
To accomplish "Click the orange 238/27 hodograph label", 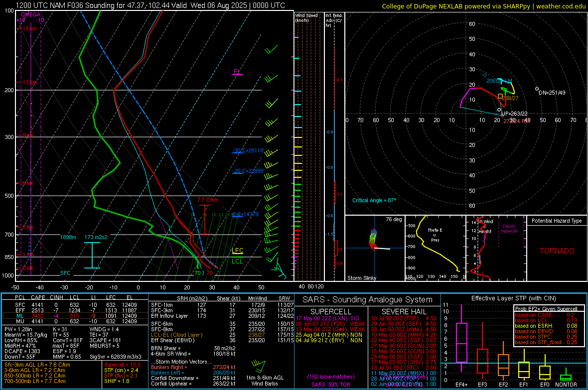I will point(510,98).
